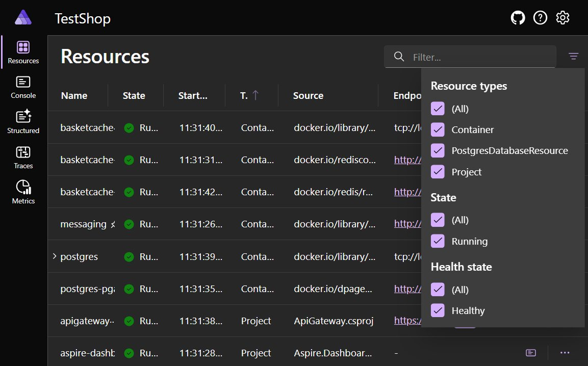Open the GitHub repository icon

tap(518, 17)
